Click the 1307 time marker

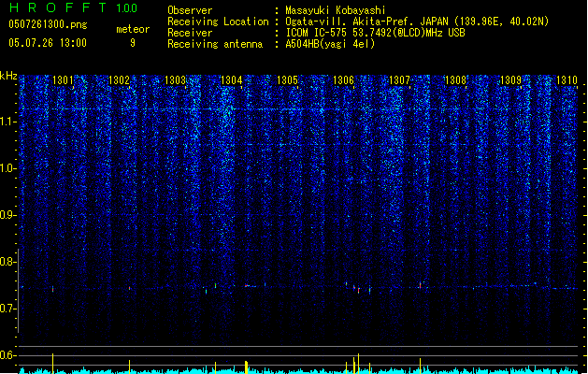[x=399, y=80]
